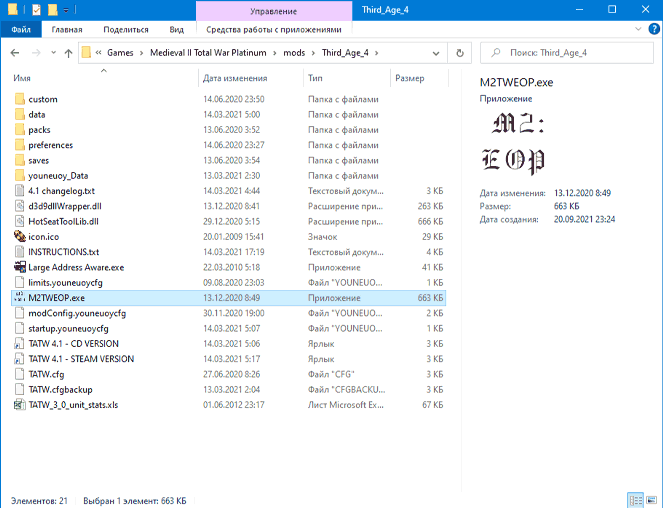The height and width of the screenshot is (508, 663).
Task: Open the Поделиться ribbon tab
Action: [x=125, y=30]
